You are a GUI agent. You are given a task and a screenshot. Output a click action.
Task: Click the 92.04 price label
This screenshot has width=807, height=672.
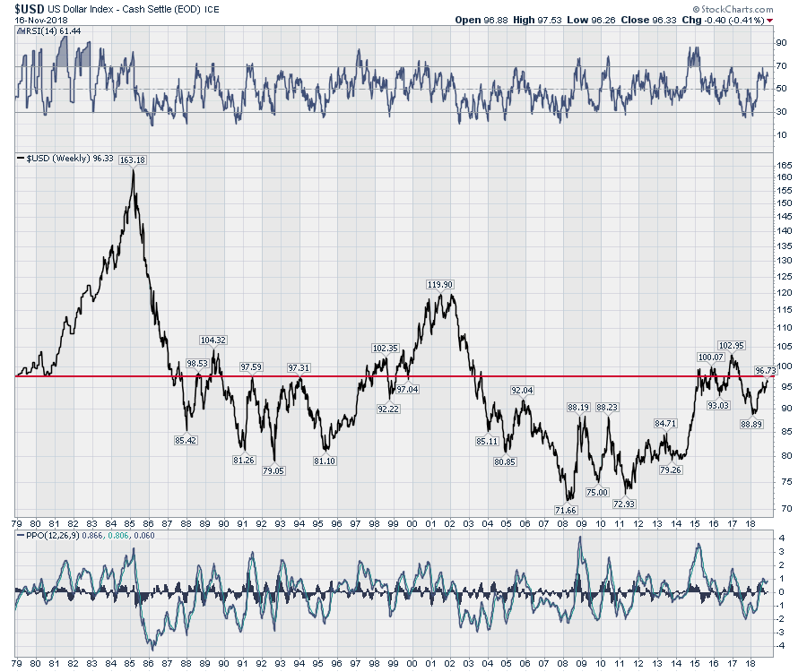522,391
